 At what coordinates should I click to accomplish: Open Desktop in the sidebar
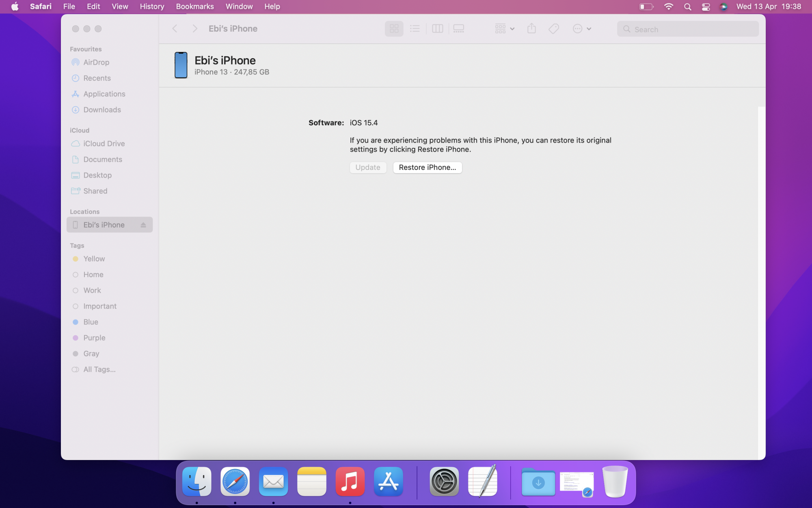[109, 175]
